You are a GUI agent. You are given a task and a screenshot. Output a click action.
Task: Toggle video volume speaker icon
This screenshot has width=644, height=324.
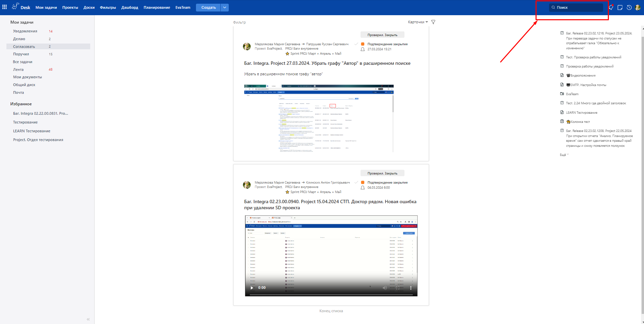(x=385, y=288)
